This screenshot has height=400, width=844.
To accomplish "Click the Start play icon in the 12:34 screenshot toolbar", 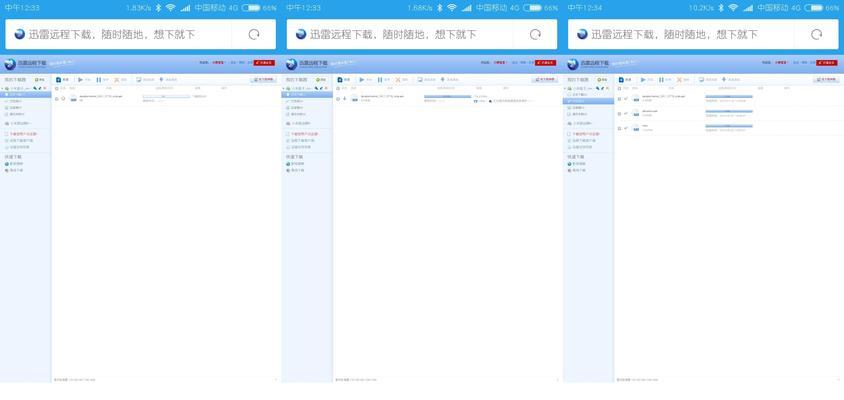I will click(643, 80).
